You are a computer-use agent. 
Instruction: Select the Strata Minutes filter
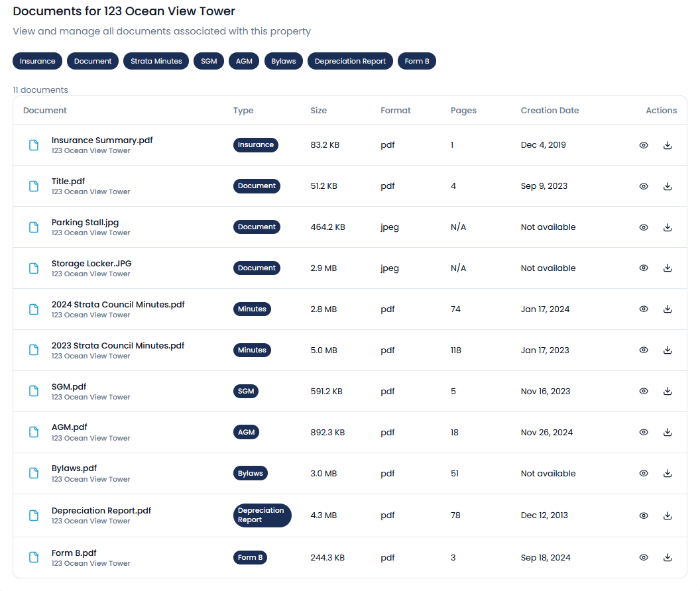click(x=156, y=61)
